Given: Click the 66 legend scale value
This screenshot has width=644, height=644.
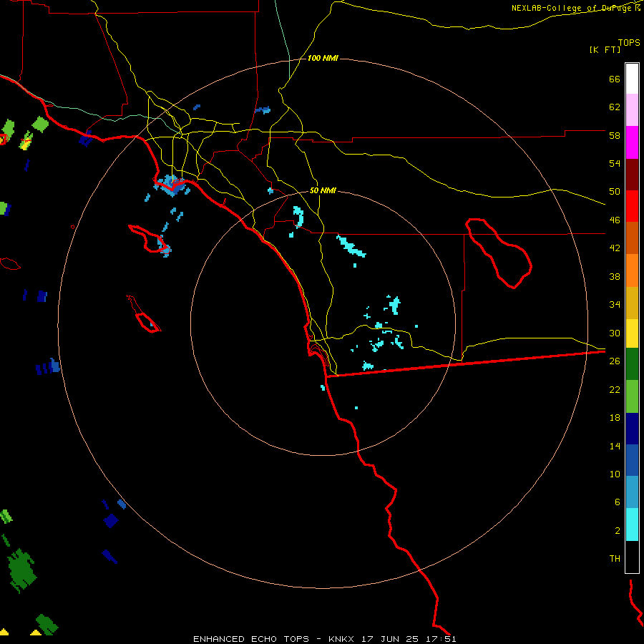Looking at the screenshot, I should [x=615, y=79].
